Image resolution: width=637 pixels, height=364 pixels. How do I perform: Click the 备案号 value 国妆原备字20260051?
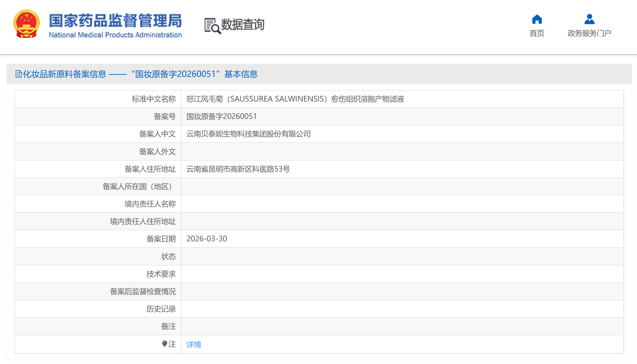pos(221,116)
